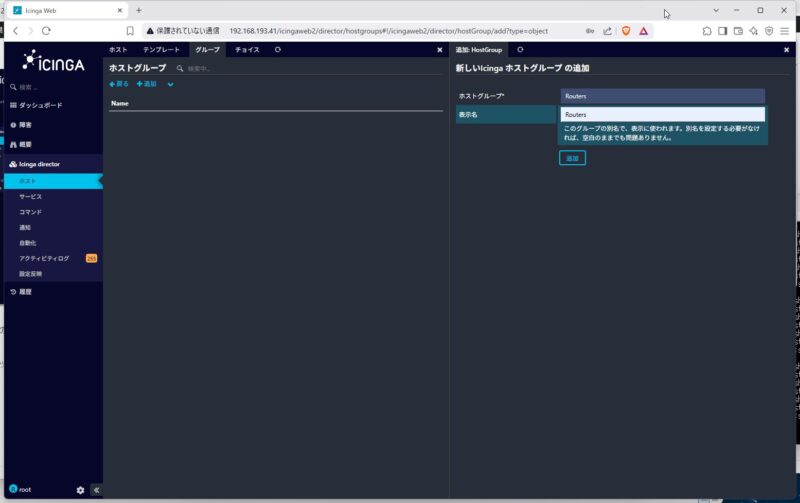Open a new browser tab
This screenshot has height=503, width=800.
(139, 10)
